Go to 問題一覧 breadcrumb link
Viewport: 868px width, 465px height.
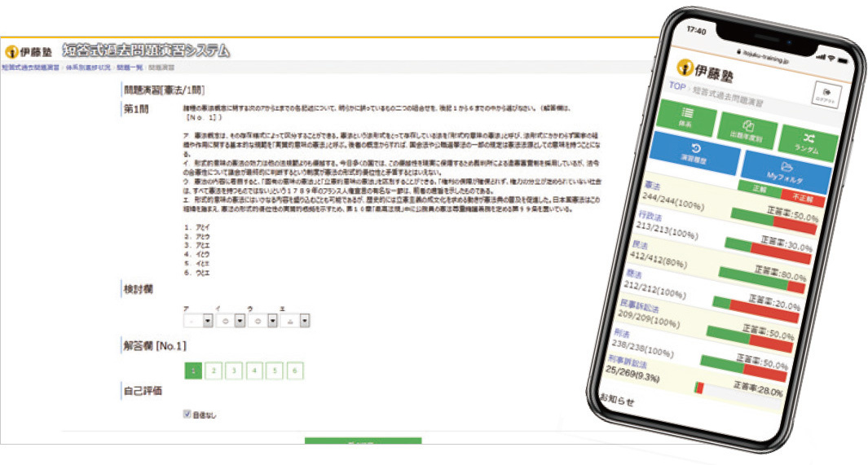pyautogui.click(x=130, y=67)
